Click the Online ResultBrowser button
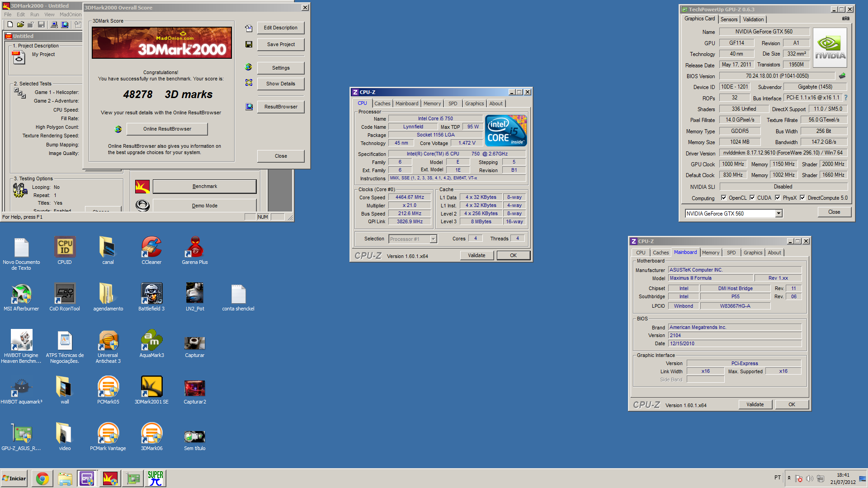Viewport: 868px width, 488px height. point(167,129)
